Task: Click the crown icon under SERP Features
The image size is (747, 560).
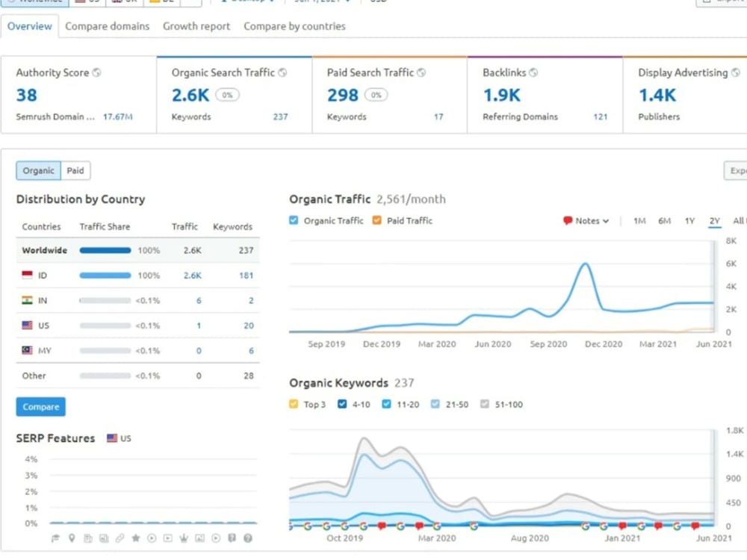Action: pos(184,538)
